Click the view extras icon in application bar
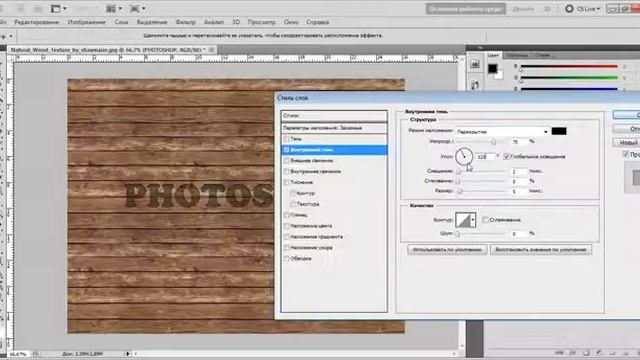640x360 pixels. pos(56,9)
